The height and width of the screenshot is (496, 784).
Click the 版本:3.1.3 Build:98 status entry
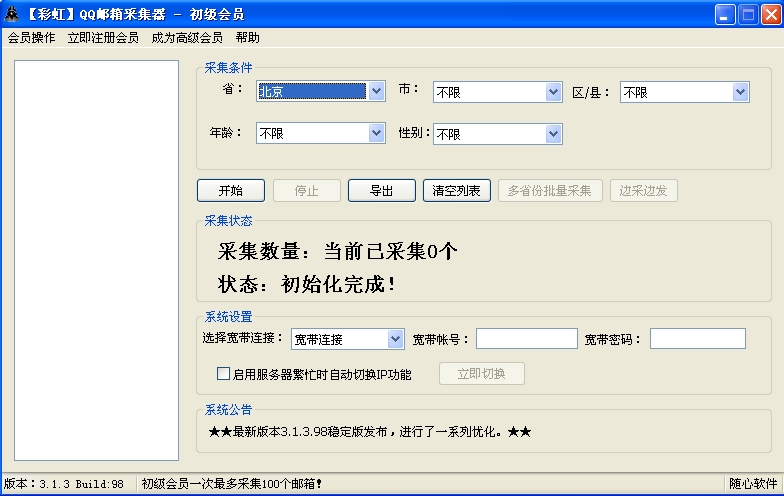coord(64,484)
